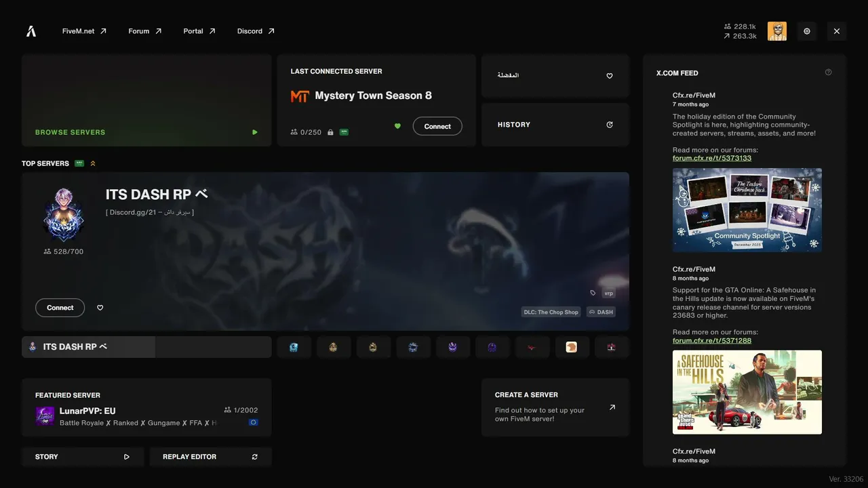Open the History panel
This screenshot has height=488, width=868.
[x=555, y=125]
